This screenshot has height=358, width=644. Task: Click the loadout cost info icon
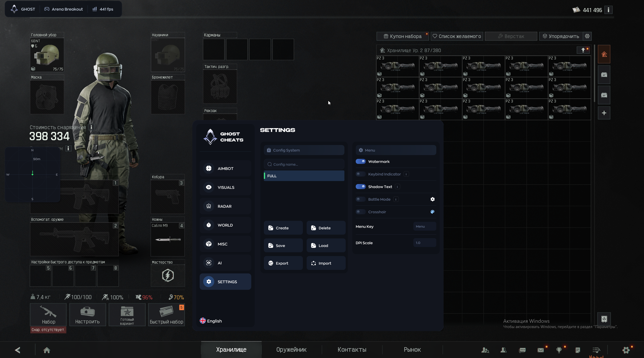click(91, 127)
